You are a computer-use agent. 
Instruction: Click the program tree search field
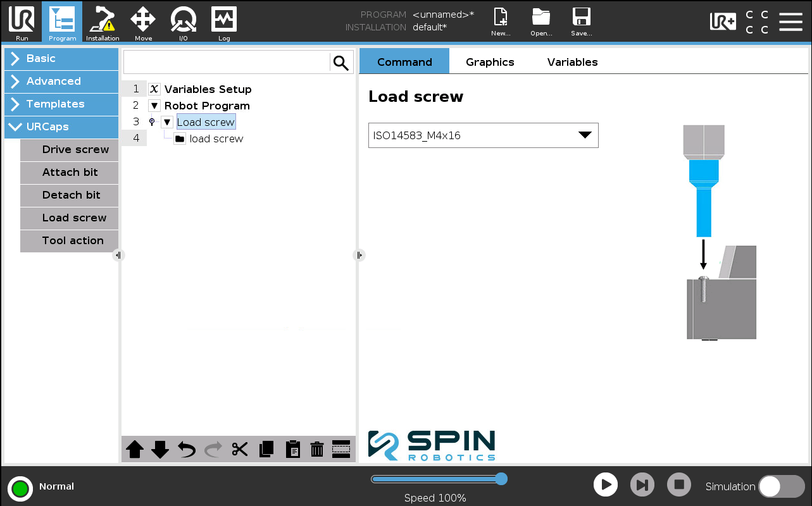227,63
